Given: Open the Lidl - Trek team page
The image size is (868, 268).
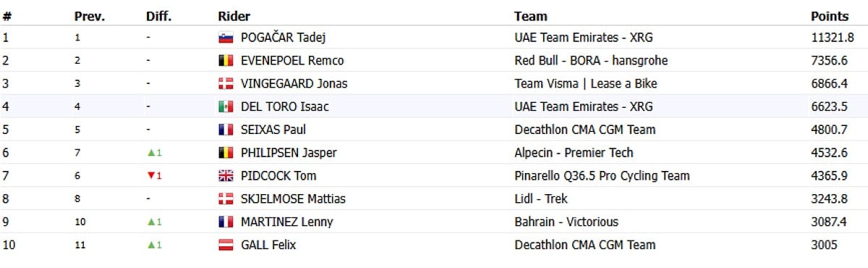Looking at the screenshot, I should (541, 198).
